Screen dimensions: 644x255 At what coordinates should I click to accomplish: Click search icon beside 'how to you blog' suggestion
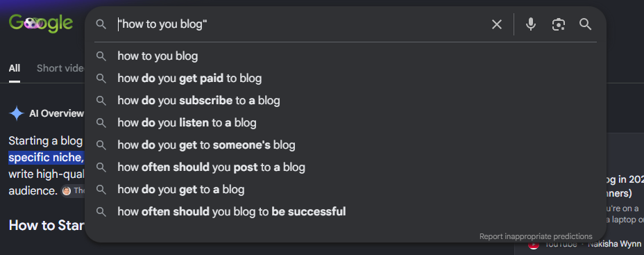pyautogui.click(x=101, y=56)
